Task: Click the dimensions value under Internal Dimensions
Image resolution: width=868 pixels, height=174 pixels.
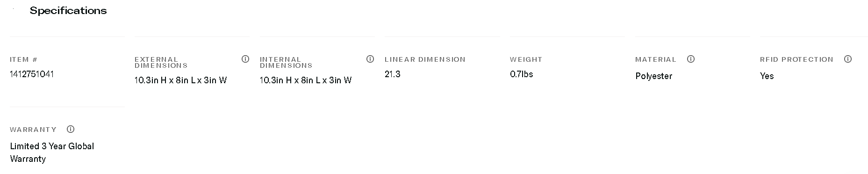Action: pyautogui.click(x=306, y=80)
